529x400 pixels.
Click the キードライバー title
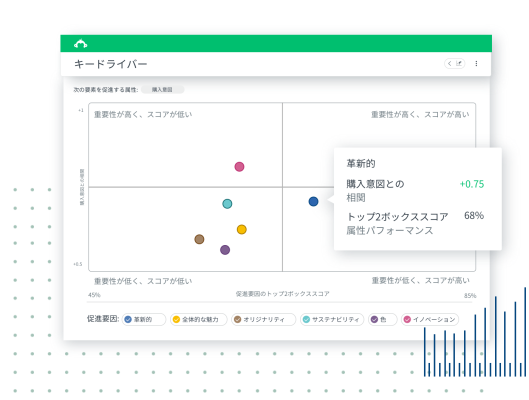[111, 64]
